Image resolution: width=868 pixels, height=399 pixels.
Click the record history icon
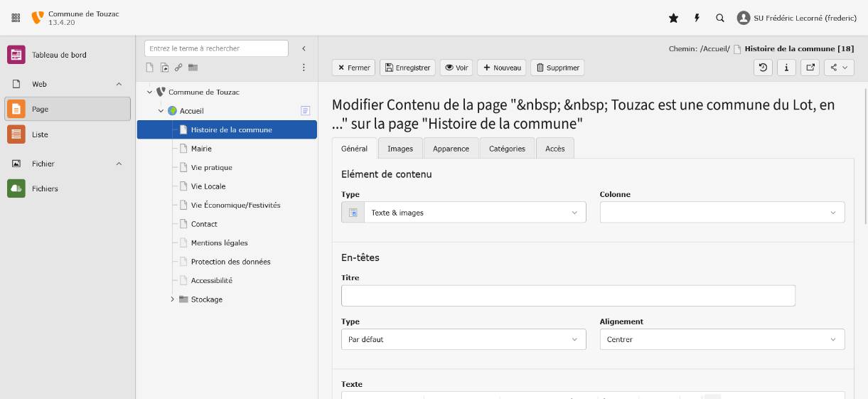[763, 68]
